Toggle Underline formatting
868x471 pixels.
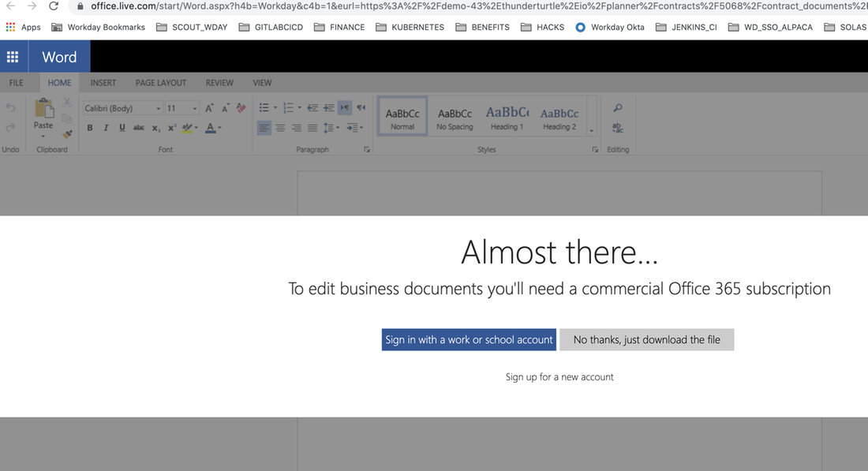121,127
